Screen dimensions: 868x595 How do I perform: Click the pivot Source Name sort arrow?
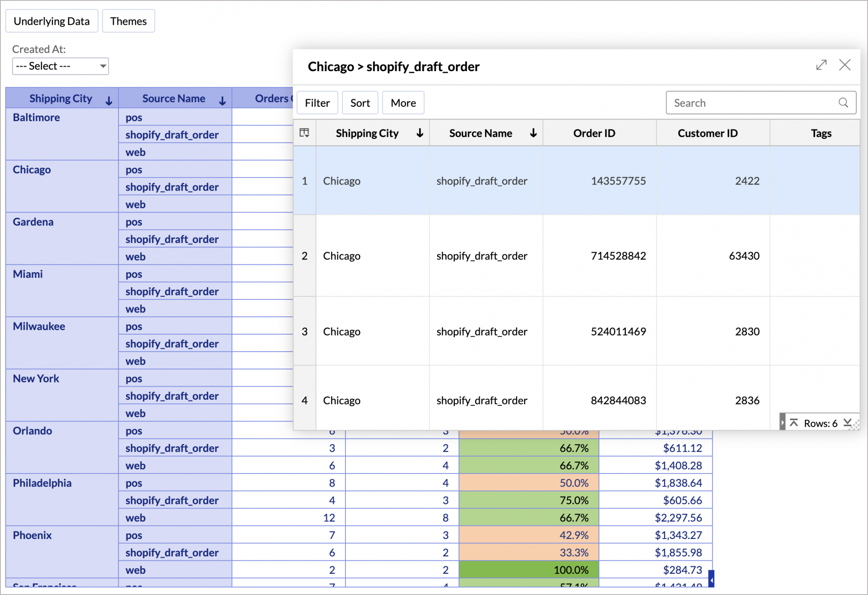[x=222, y=100]
